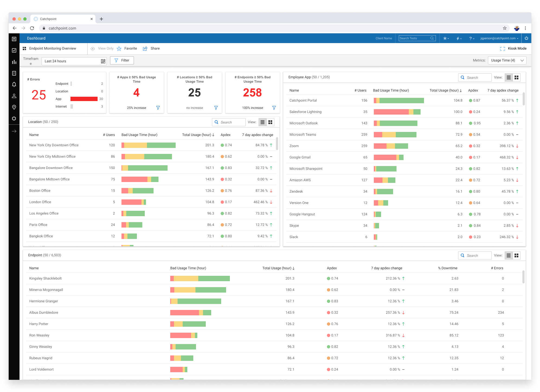Open the calendar icon in timeframe field

pos(103,61)
